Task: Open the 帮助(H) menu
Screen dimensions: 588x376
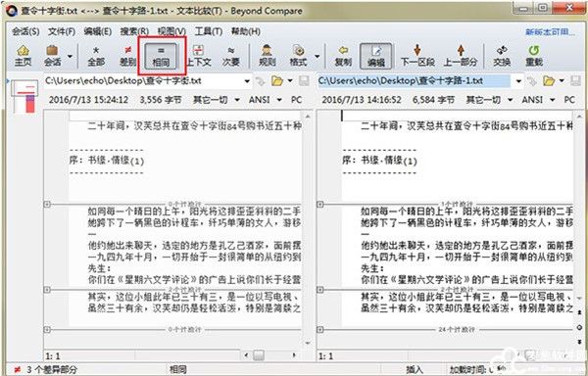Action: pyautogui.click(x=245, y=31)
